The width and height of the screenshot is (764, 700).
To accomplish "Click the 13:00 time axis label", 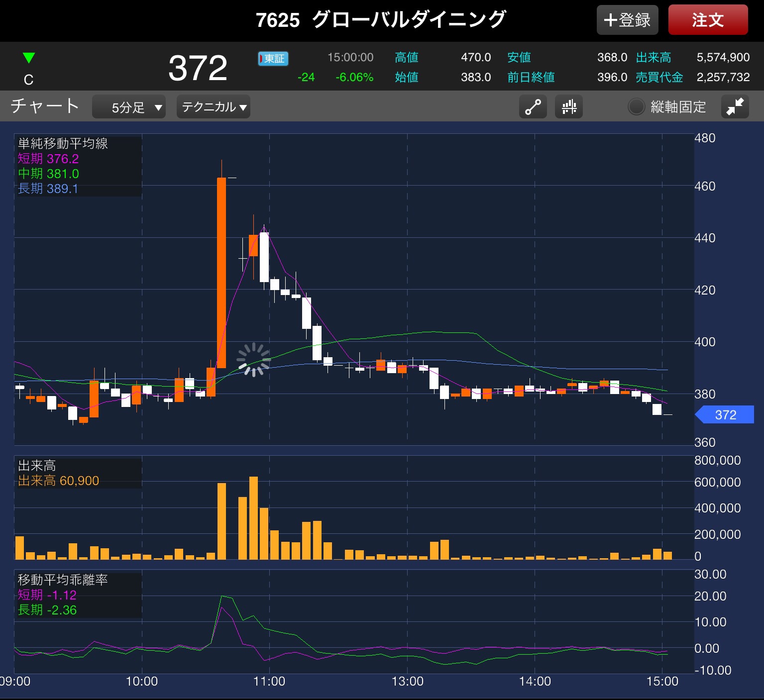I will [408, 682].
